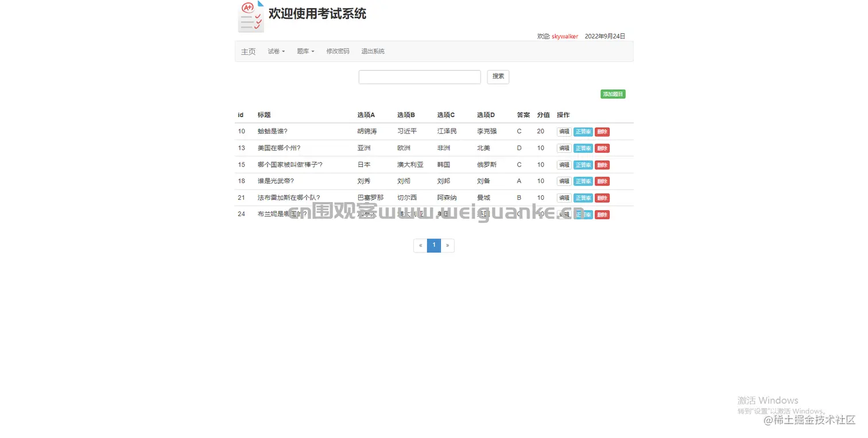This screenshot has width=868, height=438.
Task: Click 删除 for question 13
Action: (602, 149)
